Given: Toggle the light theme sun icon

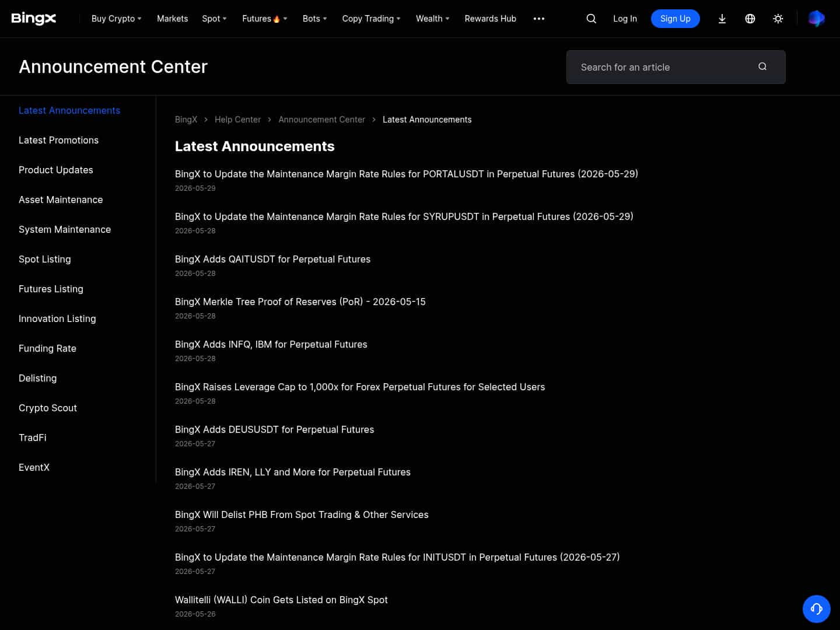Looking at the screenshot, I should click(x=778, y=19).
